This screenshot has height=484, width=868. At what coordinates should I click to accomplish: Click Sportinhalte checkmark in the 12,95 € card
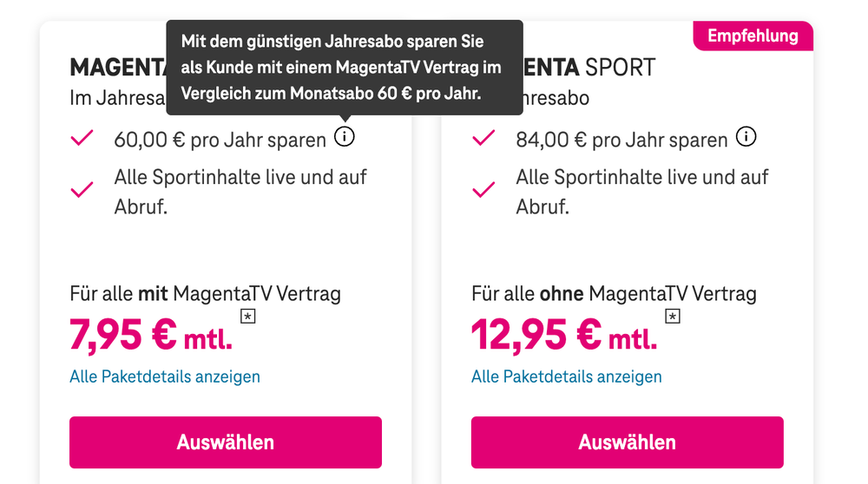pos(483,190)
